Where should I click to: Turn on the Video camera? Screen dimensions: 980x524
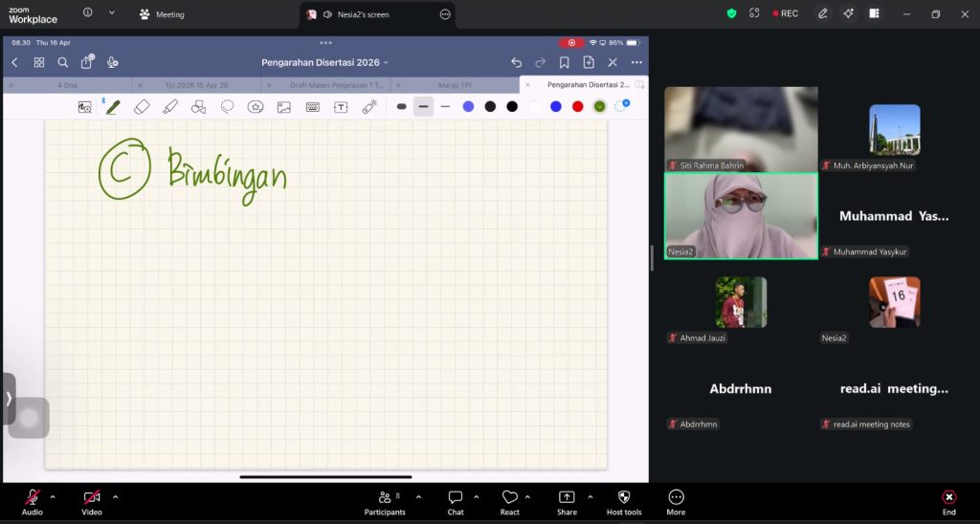click(x=92, y=502)
